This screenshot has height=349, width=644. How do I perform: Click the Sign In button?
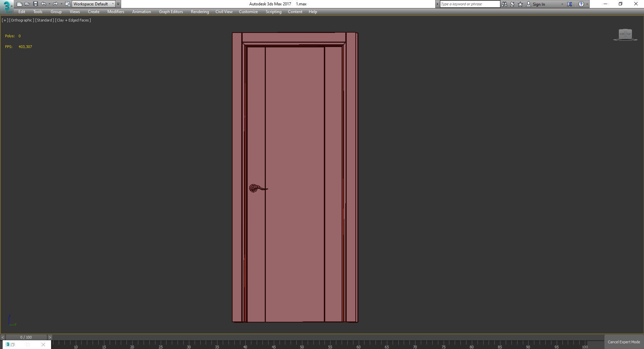coord(536,4)
